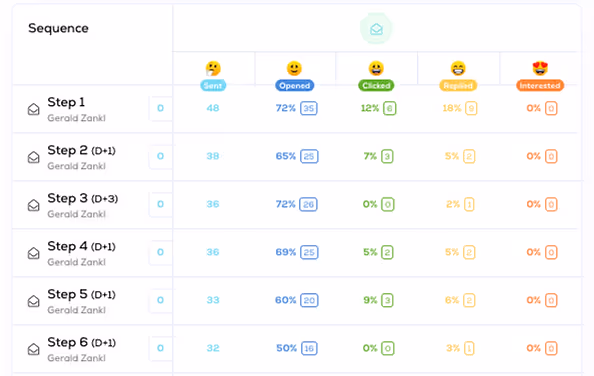Image resolution: width=594 pixels, height=376 pixels.
Task: Click the Replied laughing emoji
Action: 458,69
